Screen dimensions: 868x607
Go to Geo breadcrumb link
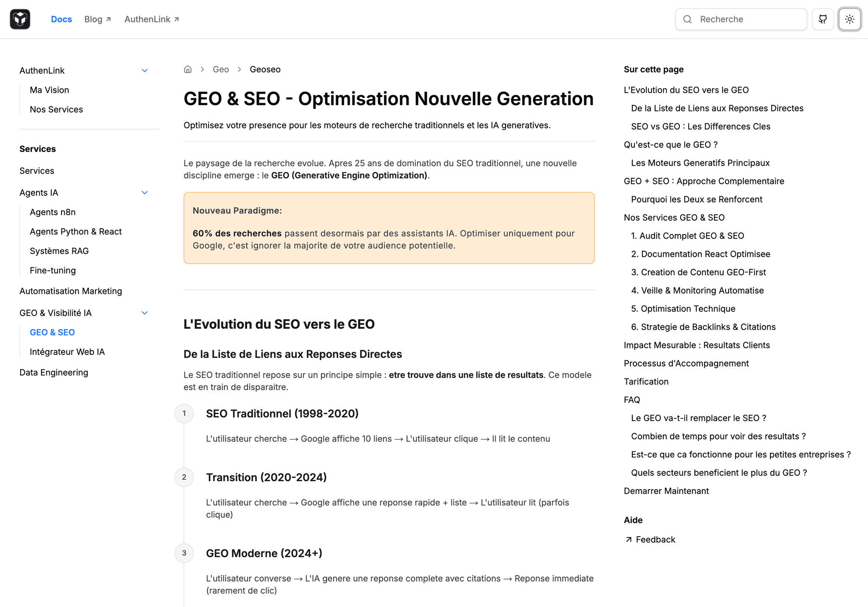point(221,69)
